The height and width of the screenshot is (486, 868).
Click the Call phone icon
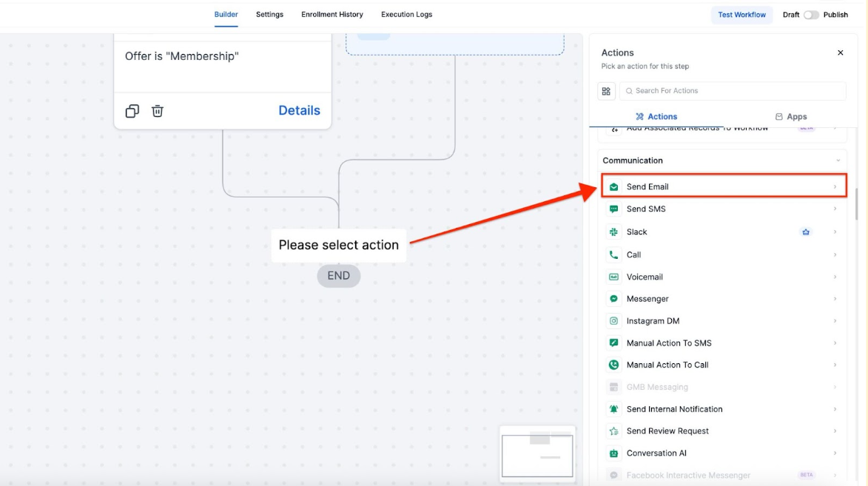pyautogui.click(x=613, y=254)
